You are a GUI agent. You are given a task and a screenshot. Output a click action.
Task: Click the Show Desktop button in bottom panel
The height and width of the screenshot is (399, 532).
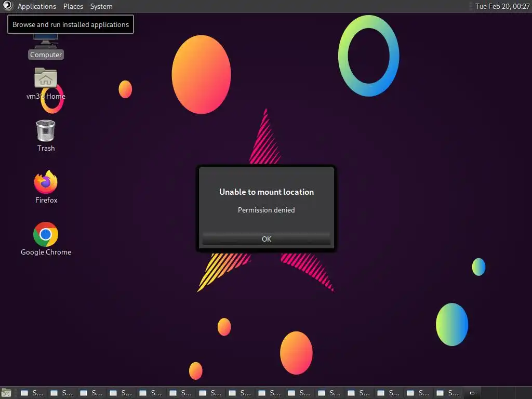tap(6, 393)
